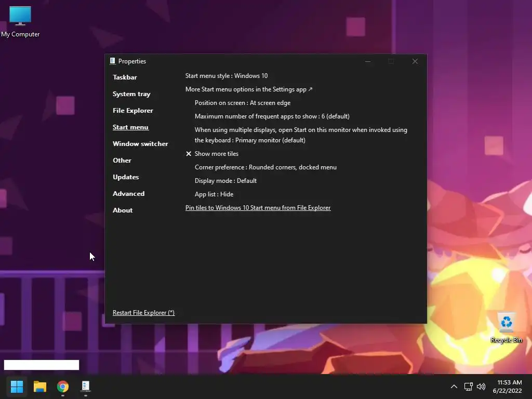The width and height of the screenshot is (532, 399).
Task: Close the Properties window
Action: point(415,61)
